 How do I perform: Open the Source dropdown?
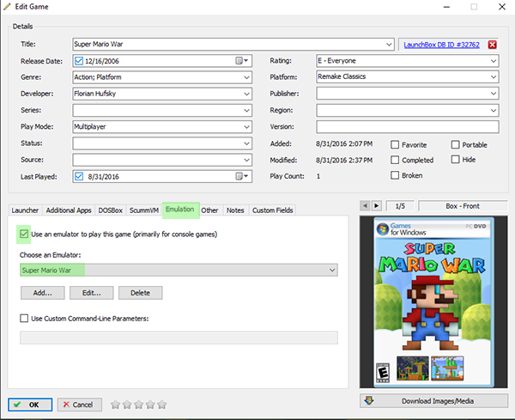coord(246,160)
